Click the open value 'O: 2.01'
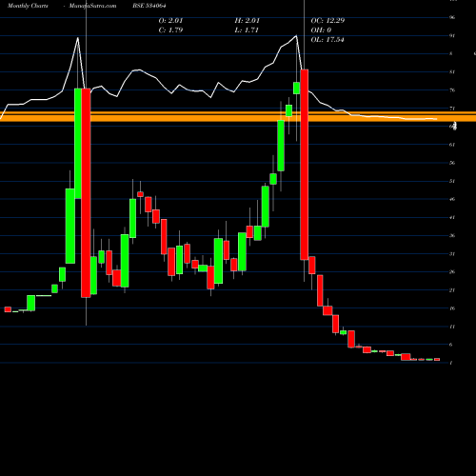Image resolution: width=476 pixels, height=476 pixels. (171, 21)
